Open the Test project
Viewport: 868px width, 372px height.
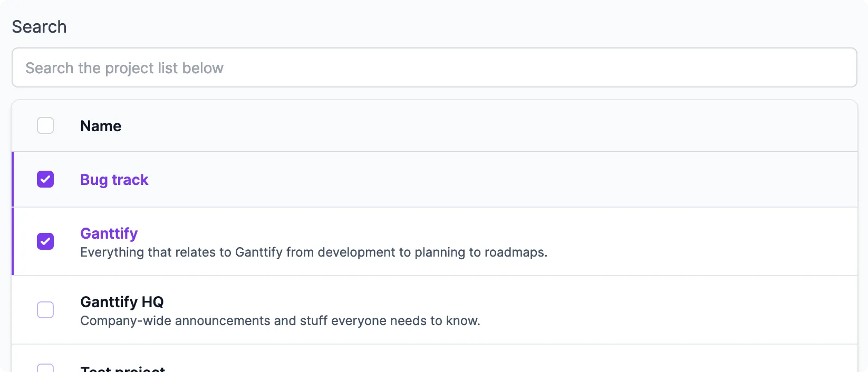(122, 368)
